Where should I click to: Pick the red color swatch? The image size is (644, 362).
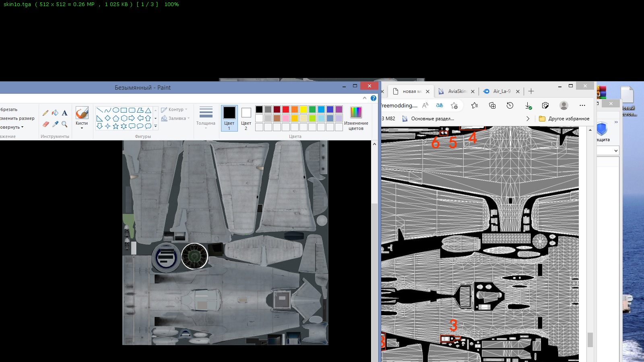point(286,109)
